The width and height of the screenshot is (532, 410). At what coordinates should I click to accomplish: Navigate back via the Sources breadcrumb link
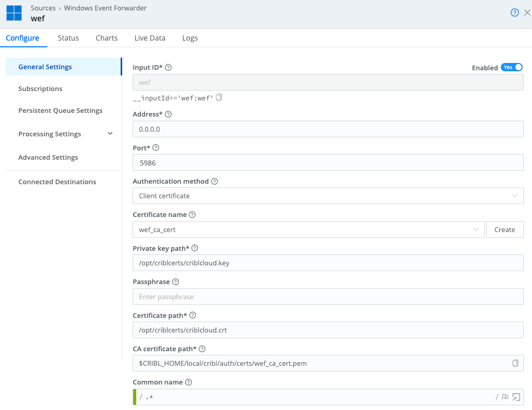(43, 8)
